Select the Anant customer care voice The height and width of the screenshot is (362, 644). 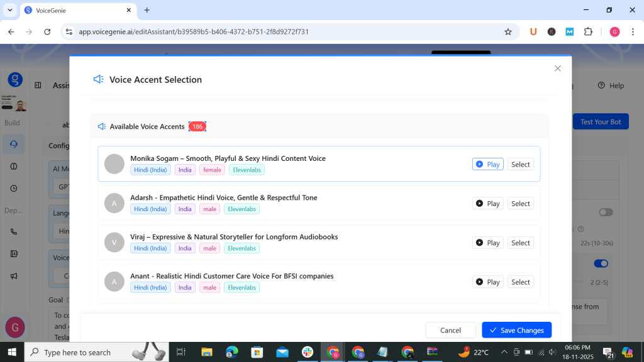520,282
